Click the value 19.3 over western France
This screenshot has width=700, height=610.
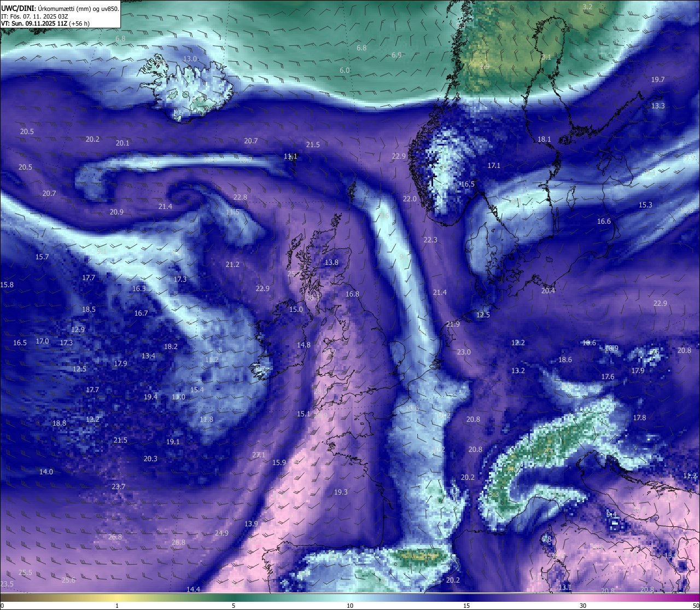point(341,492)
